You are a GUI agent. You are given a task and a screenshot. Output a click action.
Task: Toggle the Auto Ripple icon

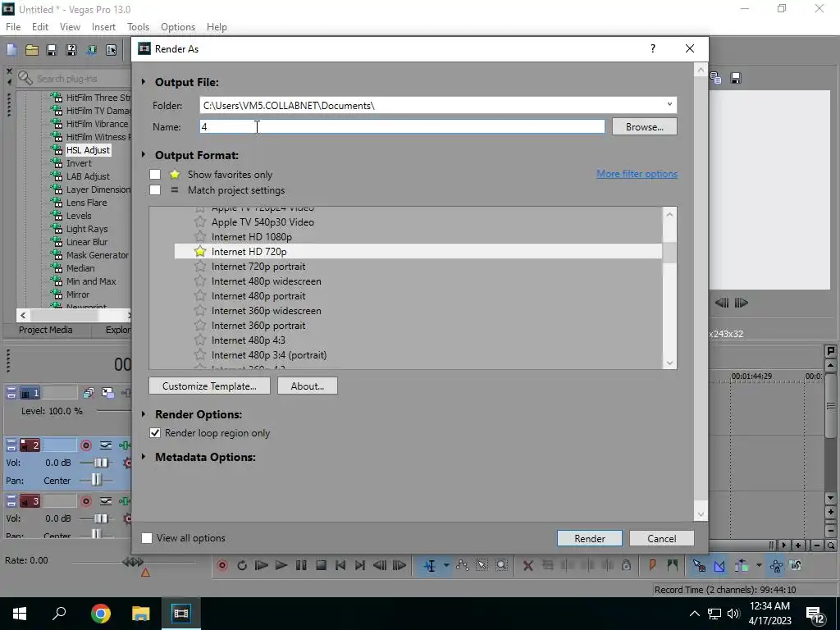[742, 565]
